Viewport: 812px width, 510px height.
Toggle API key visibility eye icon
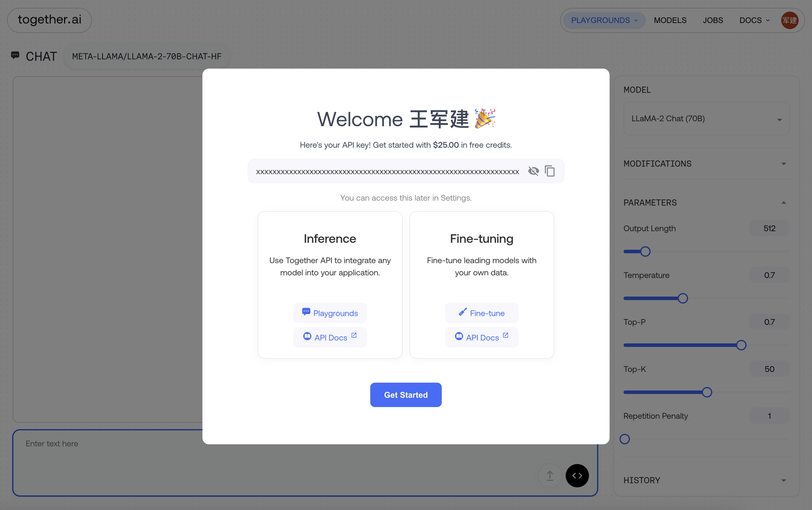(533, 171)
